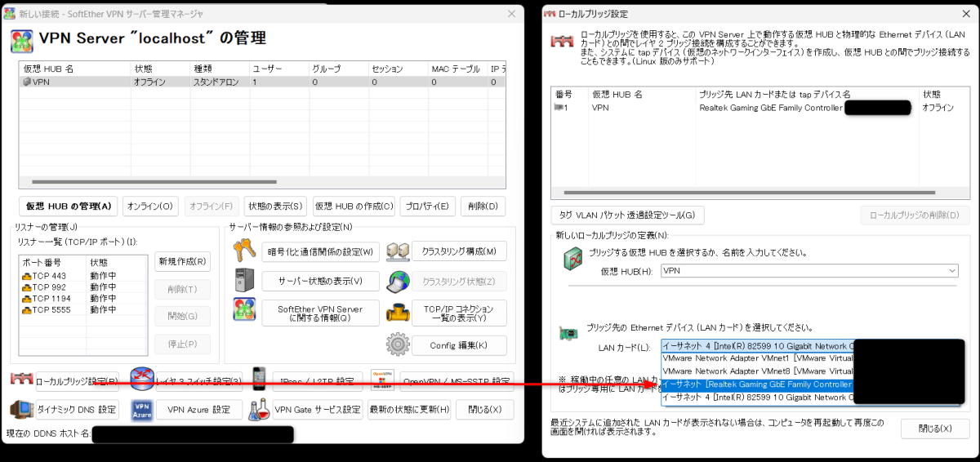This screenshot has width=980, height=462.
Task: Open VPN Azure 設定
Action: click(198, 410)
